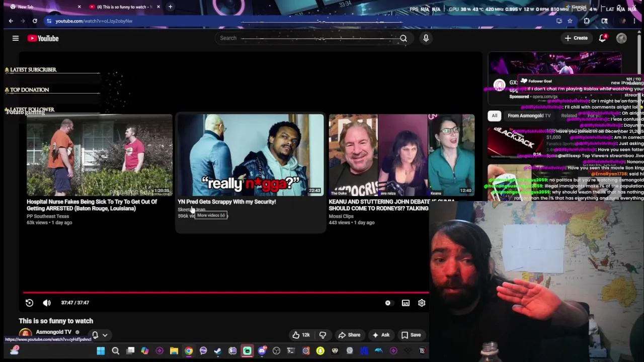Play the Keanu and Stuttering John thumbnail

click(x=401, y=155)
